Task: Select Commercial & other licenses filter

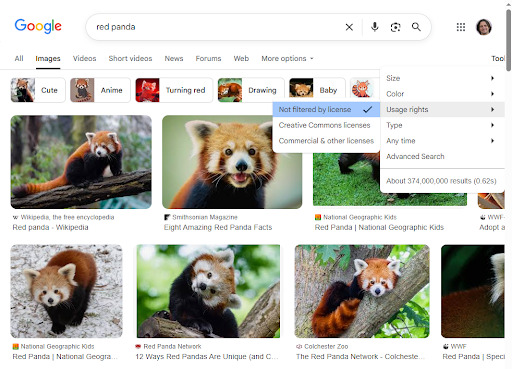Action: click(326, 141)
